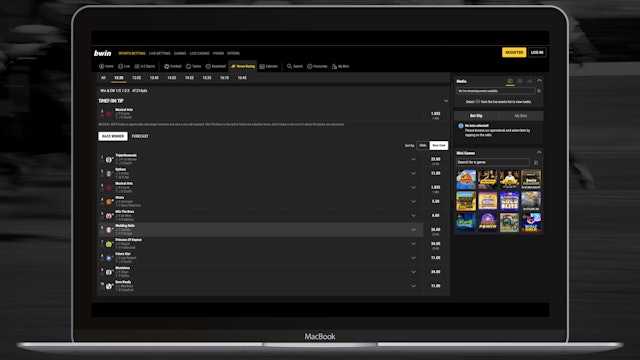Select the 16:45 race tab
The height and width of the screenshot is (360, 640).
coord(242,78)
